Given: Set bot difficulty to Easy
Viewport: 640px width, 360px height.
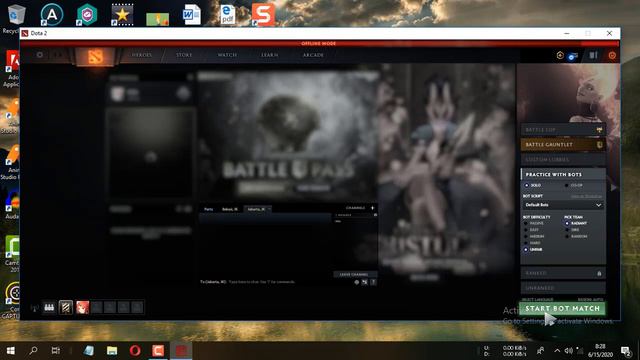Looking at the screenshot, I should [x=531, y=230].
